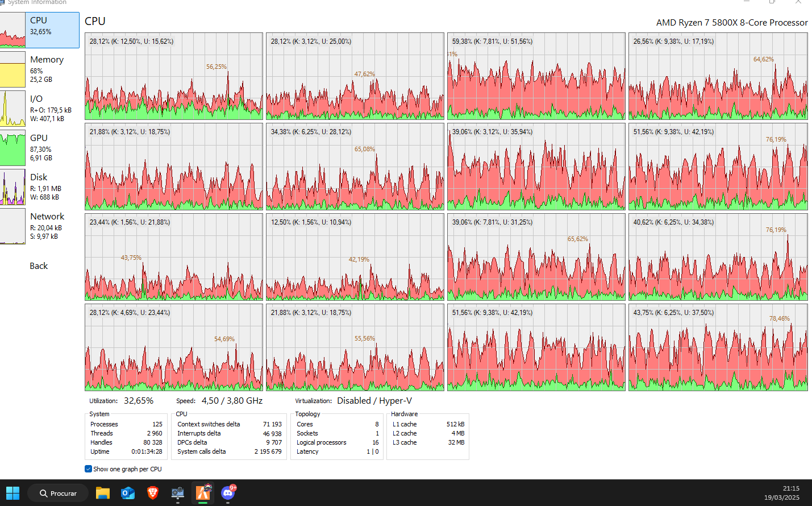The width and height of the screenshot is (812, 506).
Task: Switch to the Network section
Action: [40, 226]
